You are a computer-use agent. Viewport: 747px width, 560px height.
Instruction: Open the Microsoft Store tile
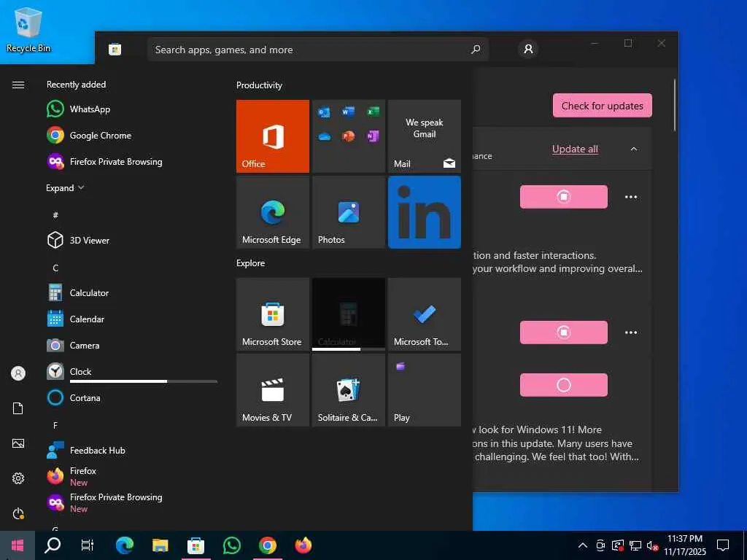tap(273, 314)
